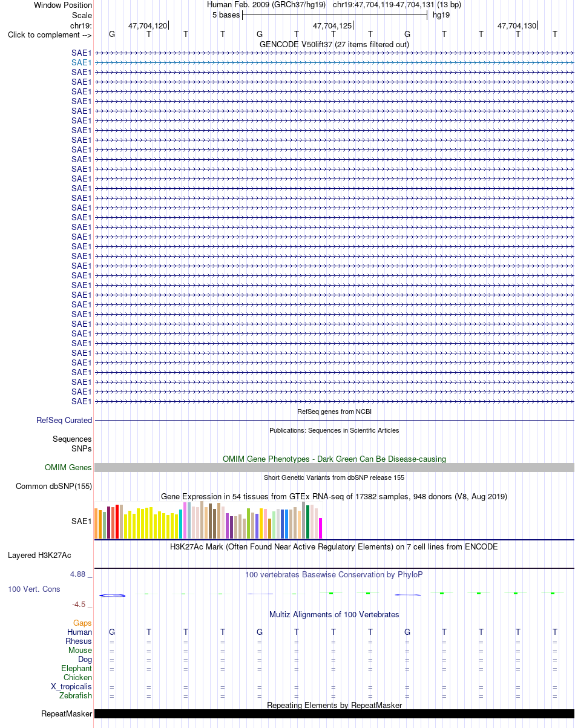Click the coordinates 'chr19:47,704,119-47,704,131 (13 bp)'
The image size is (575, 728).
click(397, 5)
